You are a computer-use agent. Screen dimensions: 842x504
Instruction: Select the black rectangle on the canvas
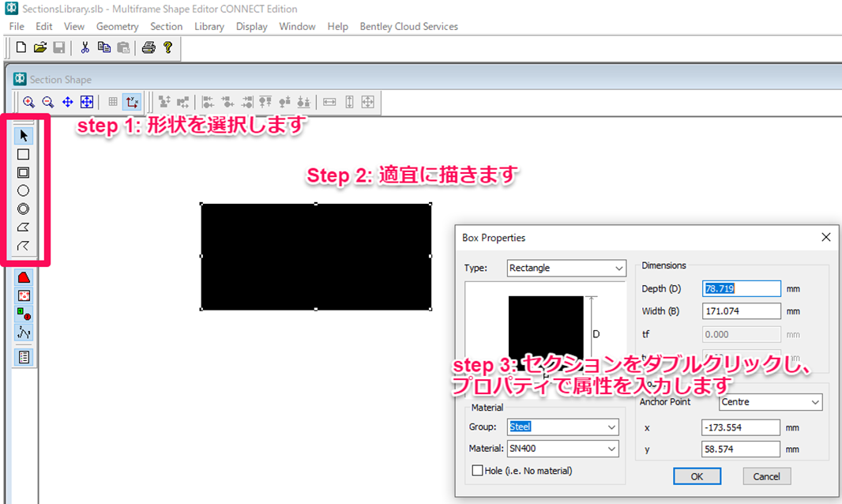(x=316, y=256)
